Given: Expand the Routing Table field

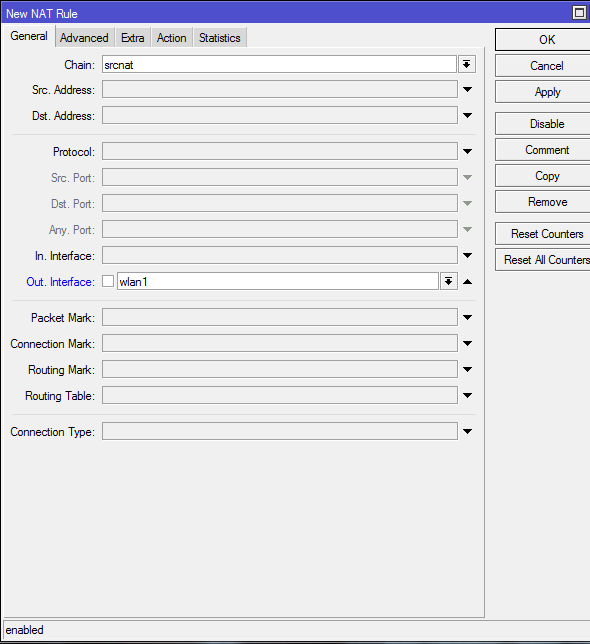Looking at the screenshot, I should point(467,396).
